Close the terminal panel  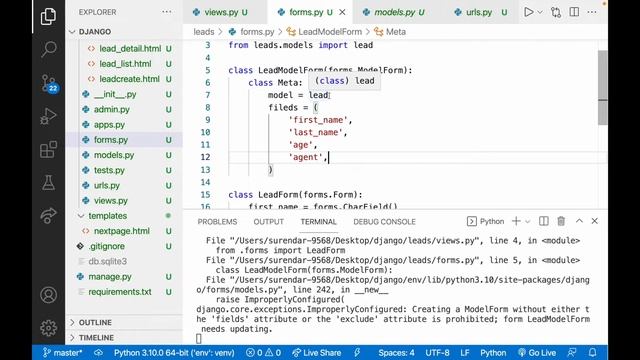point(595,221)
